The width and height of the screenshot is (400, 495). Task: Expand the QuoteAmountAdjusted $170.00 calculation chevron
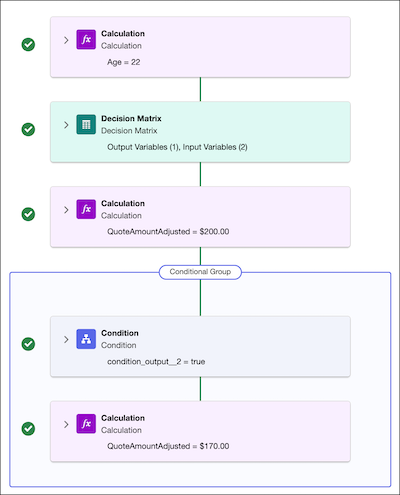click(66, 424)
